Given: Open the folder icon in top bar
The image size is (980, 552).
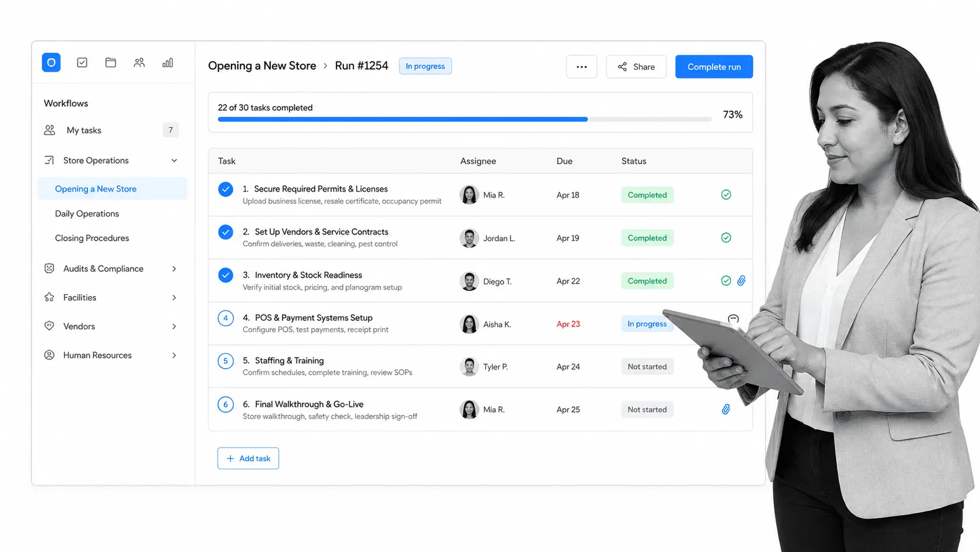Looking at the screenshot, I should tap(111, 62).
